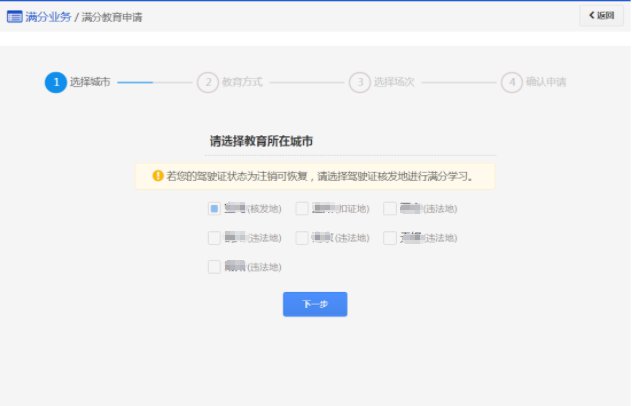The width and height of the screenshot is (632, 406).
Task: Go back with the 返回 button
Action: point(601,16)
